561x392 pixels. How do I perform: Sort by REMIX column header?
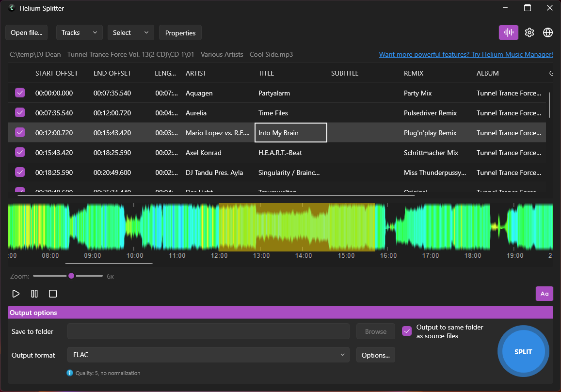coord(414,73)
